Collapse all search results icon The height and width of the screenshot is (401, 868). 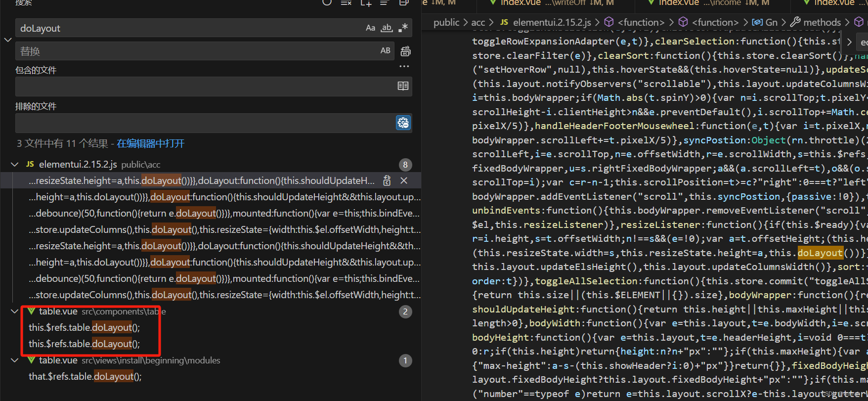click(404, 2)
